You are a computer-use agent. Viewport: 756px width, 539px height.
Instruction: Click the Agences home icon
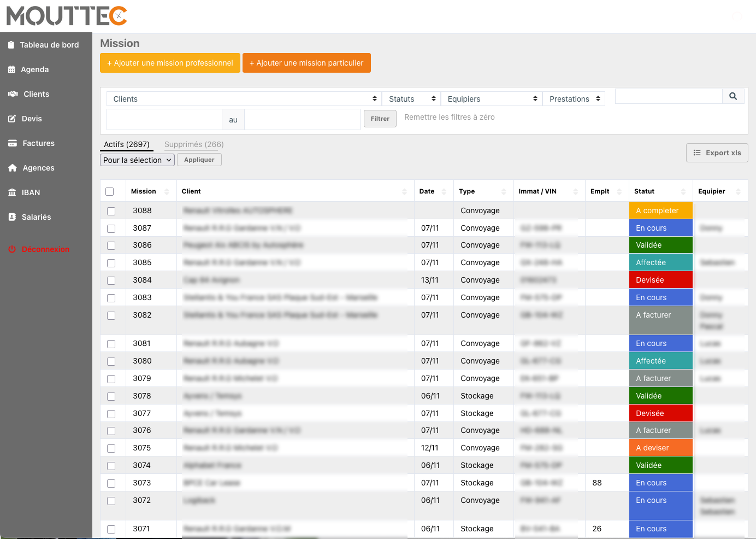point(13,168)
